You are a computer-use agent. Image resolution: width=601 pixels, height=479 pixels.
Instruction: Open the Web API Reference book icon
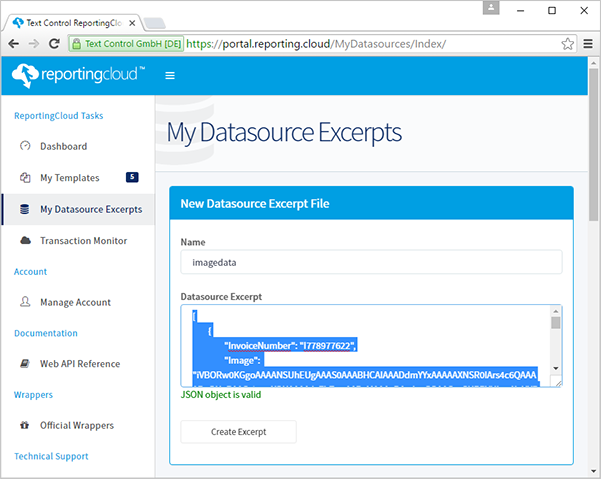pyautogui.click(x=25, y=363)
